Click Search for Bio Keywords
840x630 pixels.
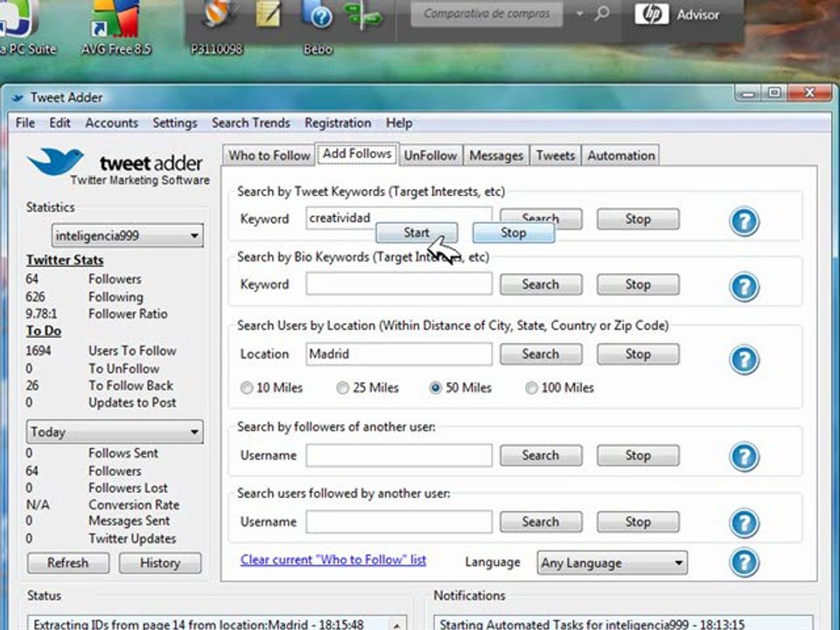click(x=541, y=284)
